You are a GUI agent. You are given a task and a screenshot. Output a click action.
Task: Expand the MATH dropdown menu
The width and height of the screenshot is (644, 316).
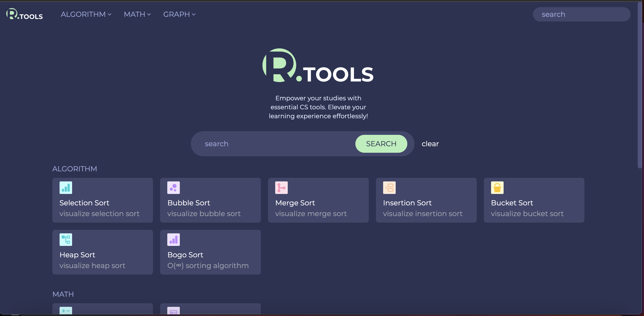[x=137, y=14]
